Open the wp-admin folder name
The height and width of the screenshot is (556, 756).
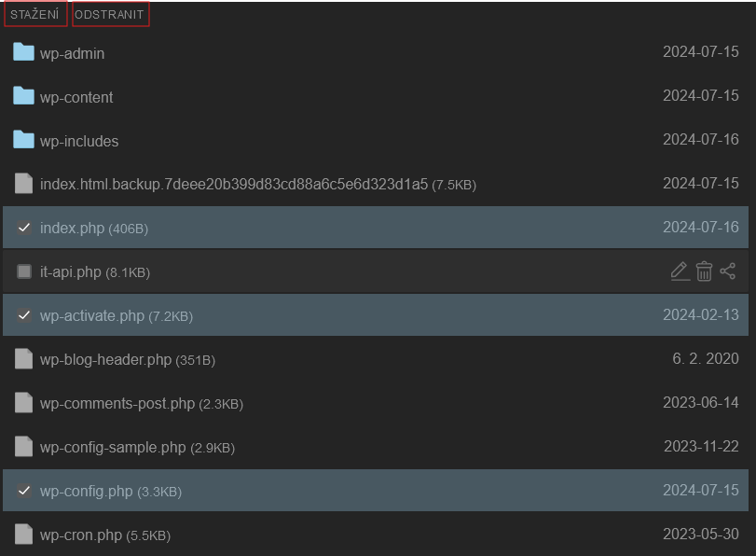pos(73,53)
